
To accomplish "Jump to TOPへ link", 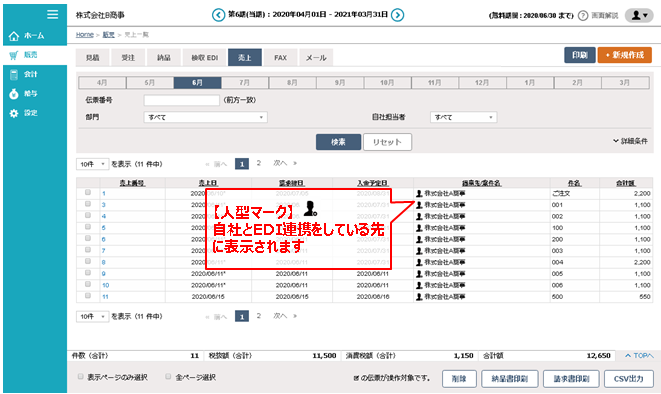I will 639,356.
